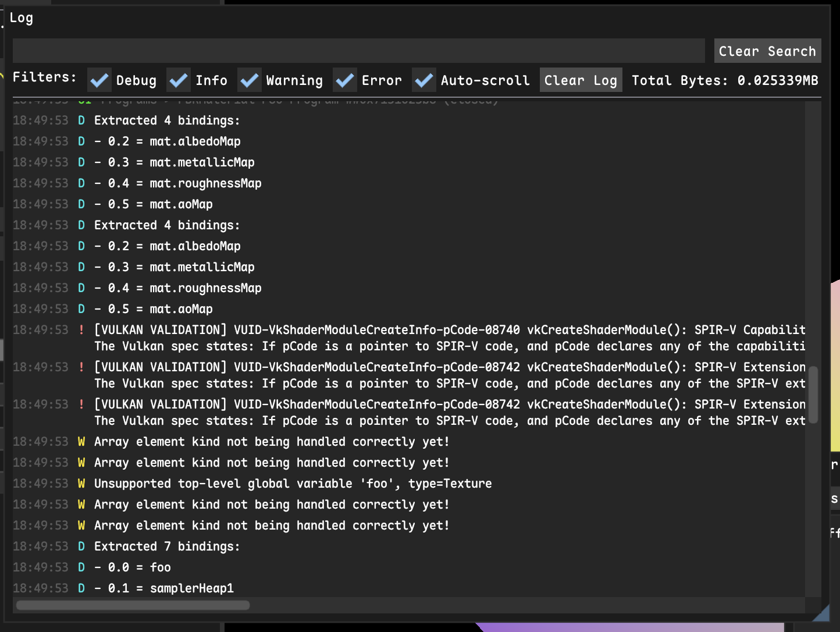Click the D icon beside 'Extracted 7 bindings'
Image resolution: width=840 pixels, height=632 pixels.
81,546
